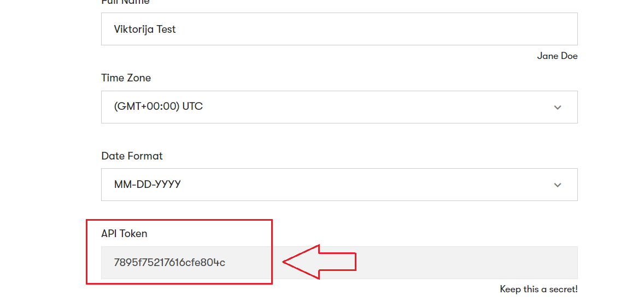Click the Jane Doe example hint
The image size is (644, 307).
point(557,56)
